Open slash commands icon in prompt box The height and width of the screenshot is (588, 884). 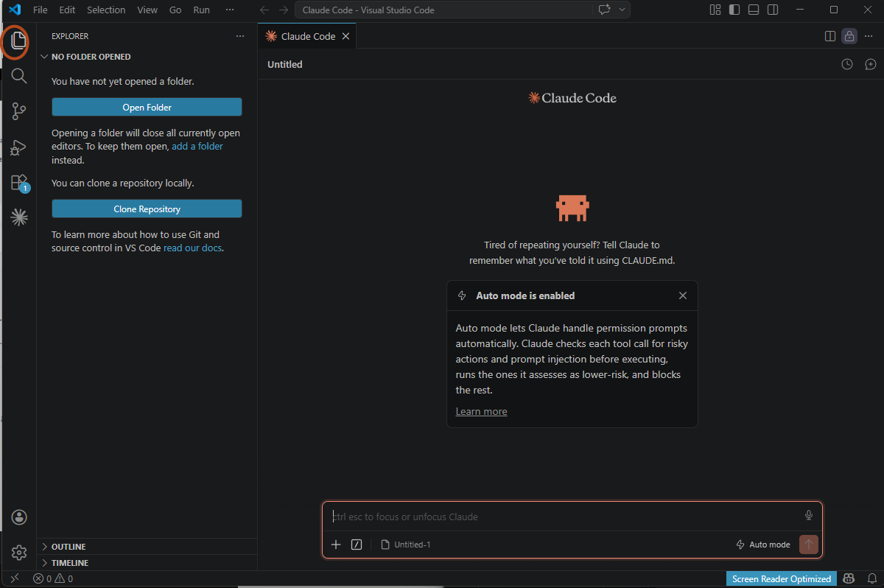tap(357, 545)
